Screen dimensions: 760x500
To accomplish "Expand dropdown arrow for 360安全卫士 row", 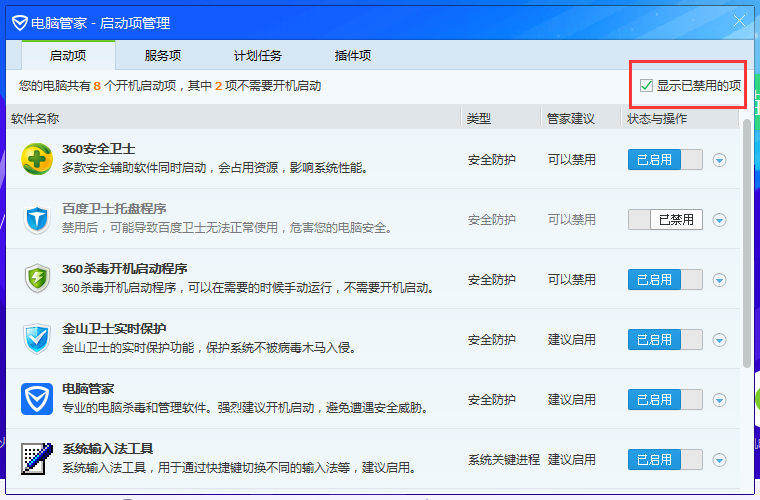I will pyautogui.click(x=719, y=160).
